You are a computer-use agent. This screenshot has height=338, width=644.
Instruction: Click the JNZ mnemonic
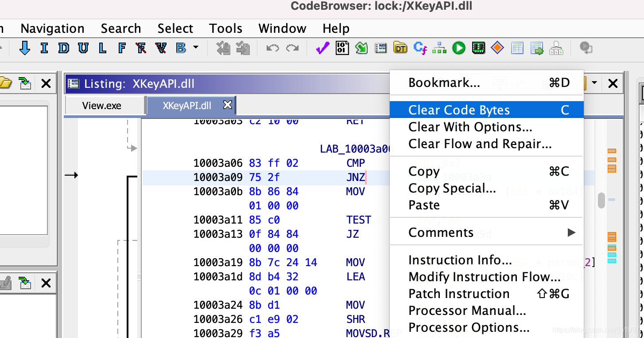point(356,177)
